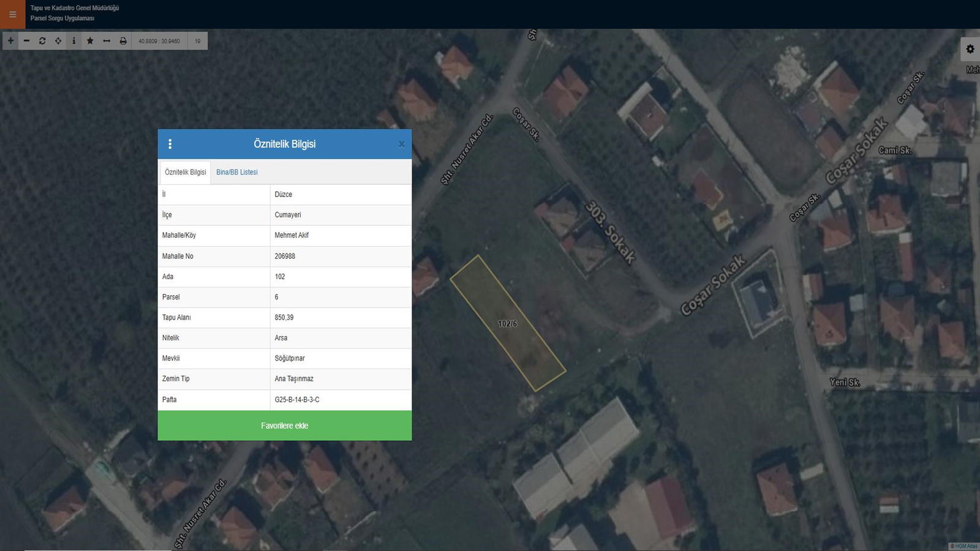
Task: Open the hamburger menu in the header
Action: pos(12,14)
